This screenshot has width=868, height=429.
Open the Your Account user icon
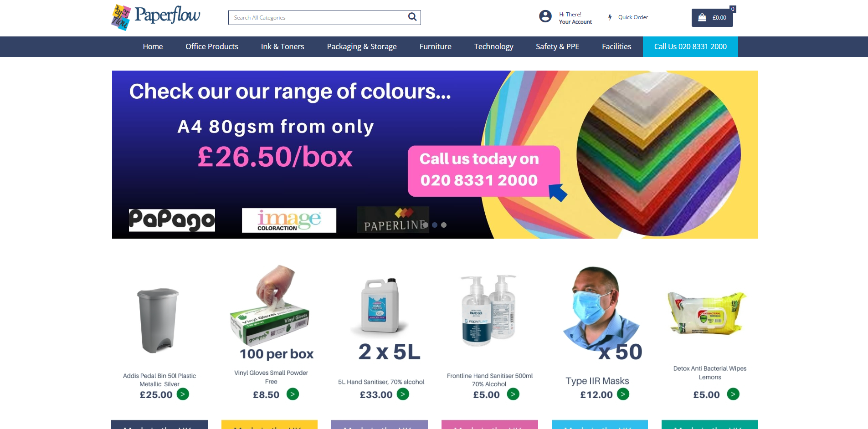pos(545,16)
